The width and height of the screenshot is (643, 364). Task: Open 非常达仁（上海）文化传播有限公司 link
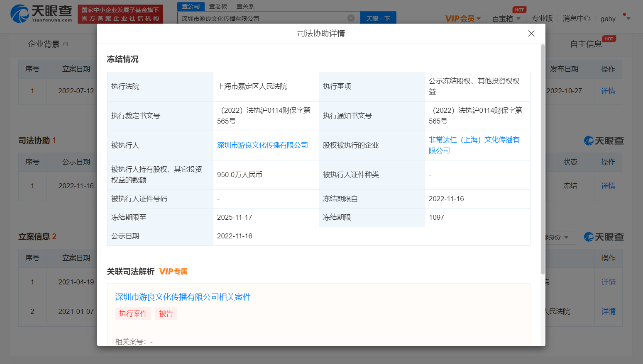point(474,145)
